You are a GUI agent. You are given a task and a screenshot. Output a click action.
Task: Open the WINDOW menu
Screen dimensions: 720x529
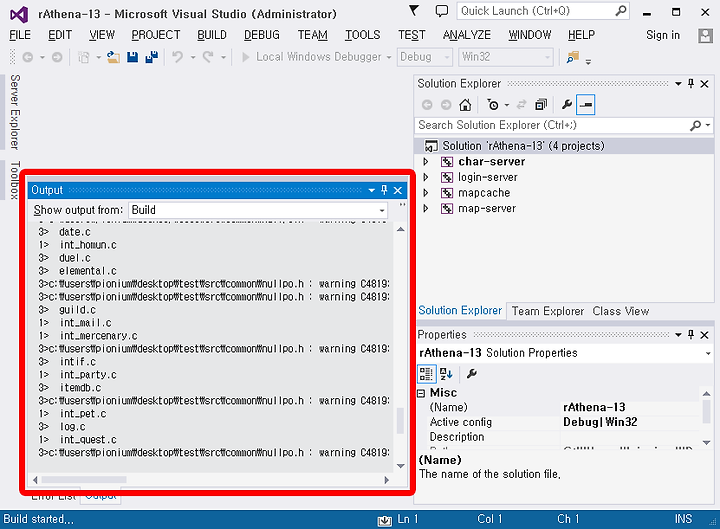point(529,35)
